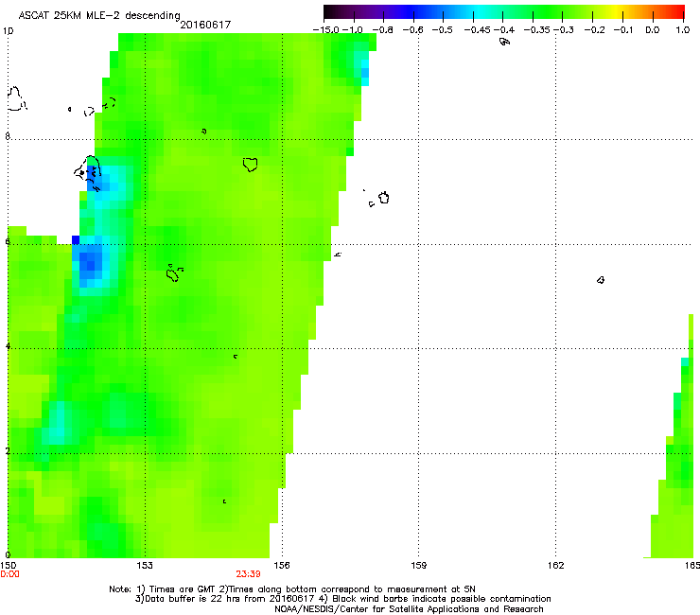Image resolution: width=700 pixels, height=615 pixels.
Task: Click the red time stamp "0:00"
Action: pos(9,574)
